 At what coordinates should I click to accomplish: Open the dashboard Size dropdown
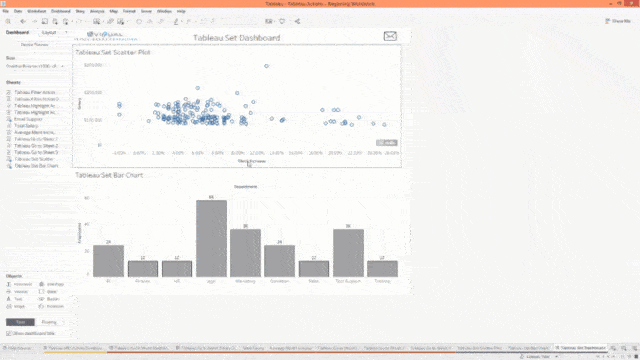coord(36,66)
